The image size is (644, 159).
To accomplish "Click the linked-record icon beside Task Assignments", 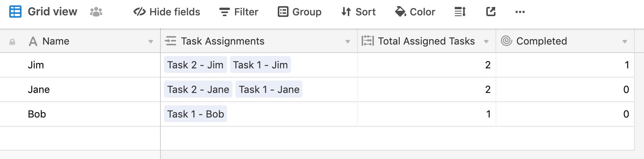I will [170, 41].
